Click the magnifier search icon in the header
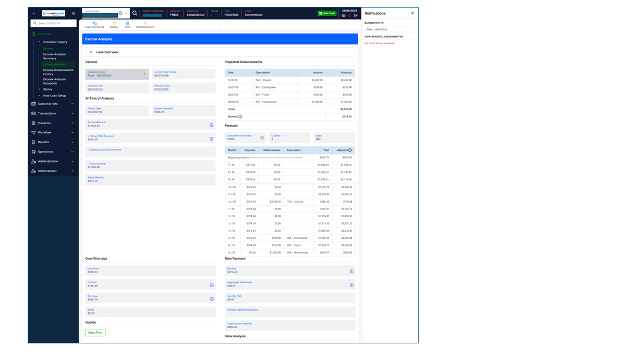644x362 pixels. [x=135, y=13]
